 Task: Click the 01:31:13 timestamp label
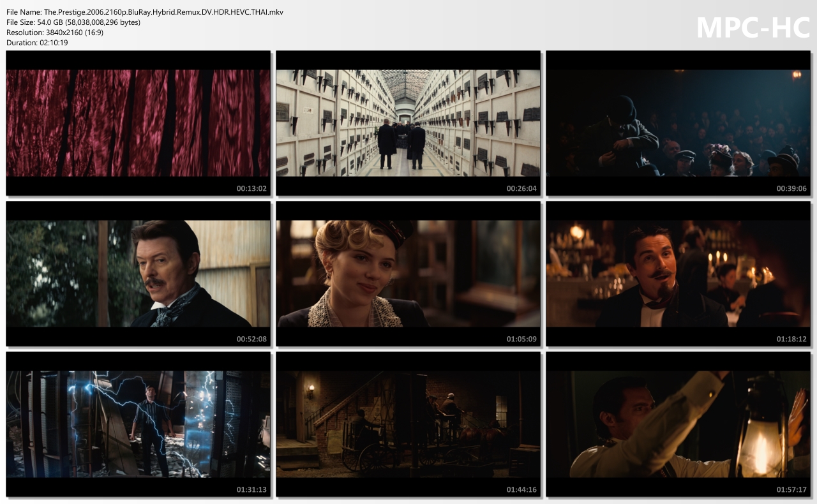[251, 490]
